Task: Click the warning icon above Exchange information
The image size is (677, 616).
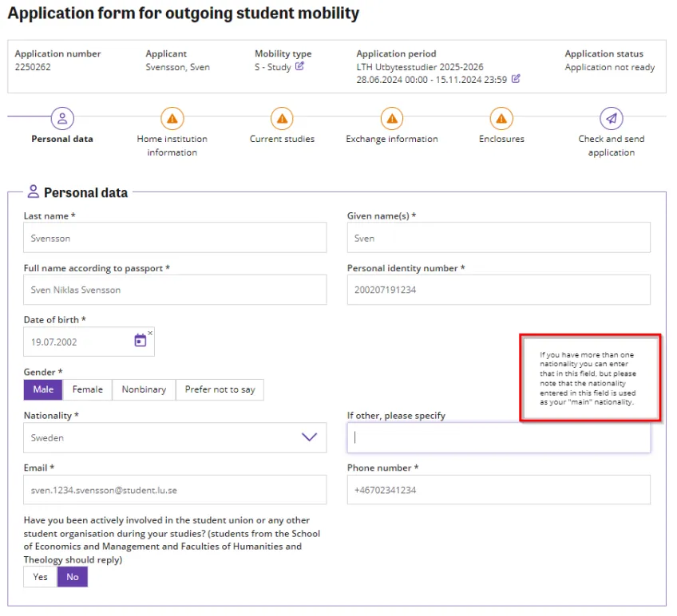Action: 392,117
